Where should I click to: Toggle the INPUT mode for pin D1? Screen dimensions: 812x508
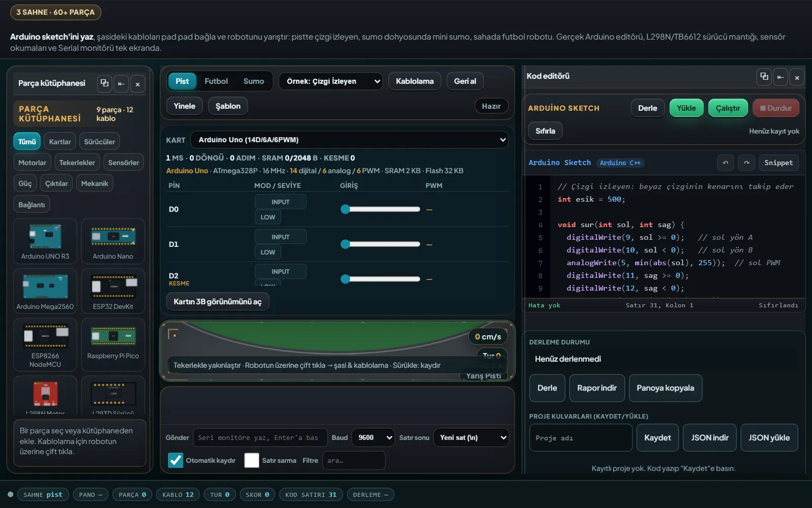280,237
